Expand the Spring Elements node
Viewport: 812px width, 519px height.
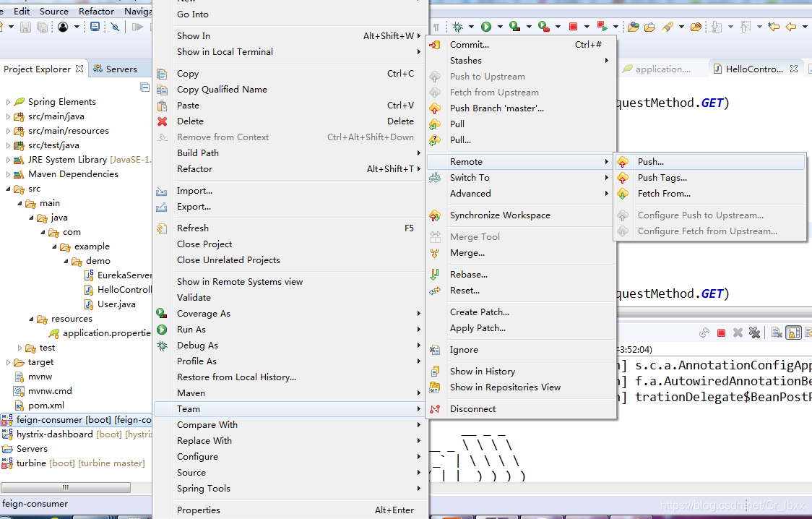point(8,102)
